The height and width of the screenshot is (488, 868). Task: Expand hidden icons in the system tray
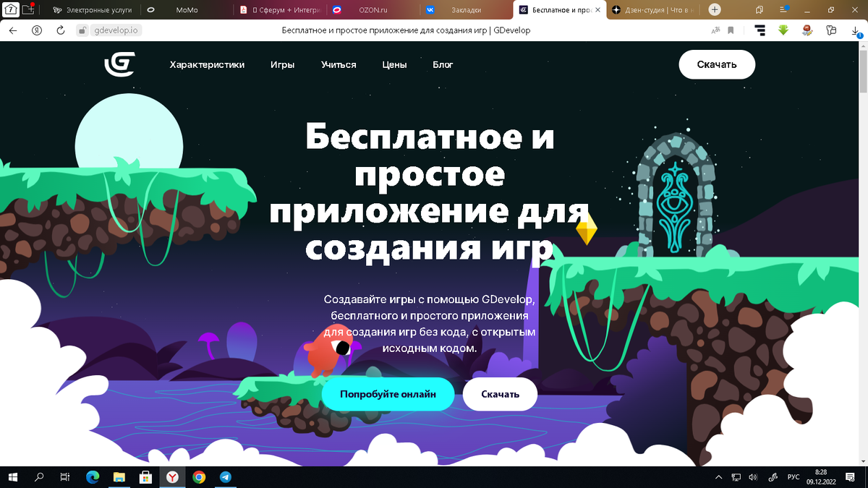718,476
